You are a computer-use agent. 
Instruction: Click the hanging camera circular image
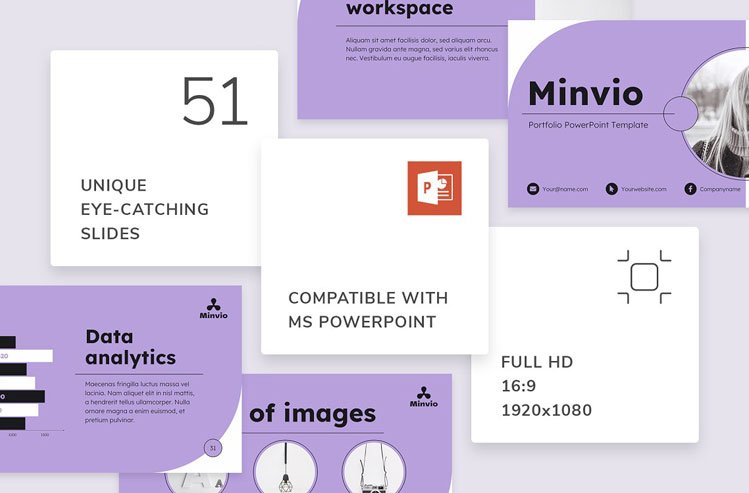point(374,467)
